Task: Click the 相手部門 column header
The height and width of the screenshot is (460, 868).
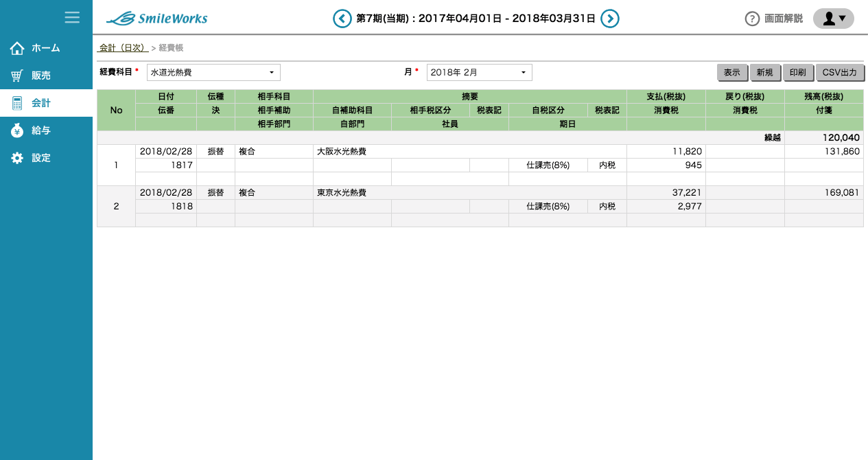Action: [274, 124]
